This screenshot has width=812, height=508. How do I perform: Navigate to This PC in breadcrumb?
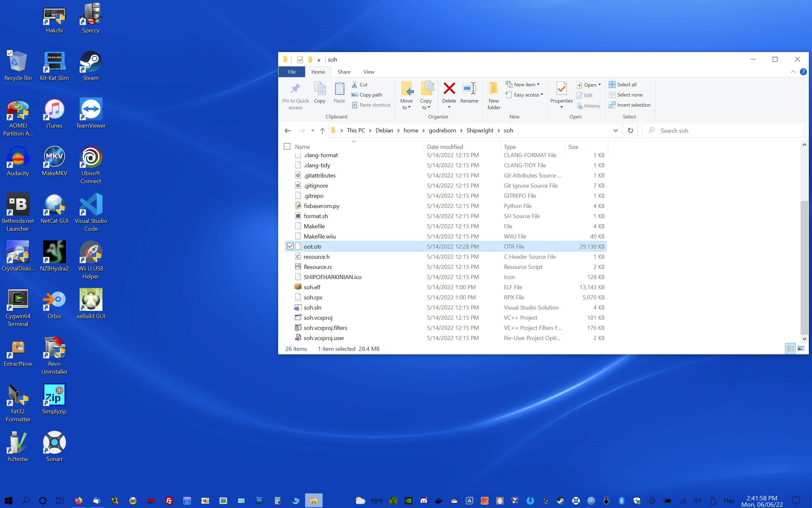(356, 130)
